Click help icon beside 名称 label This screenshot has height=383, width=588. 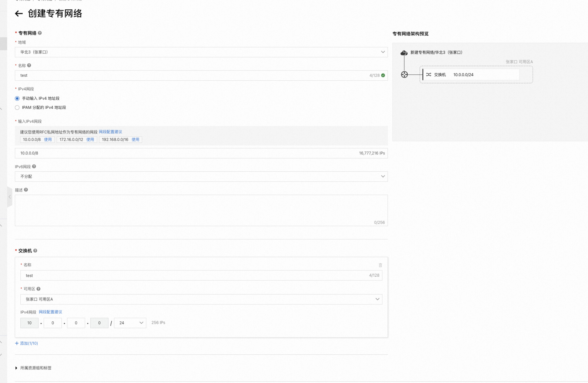[x=29, y=65]
